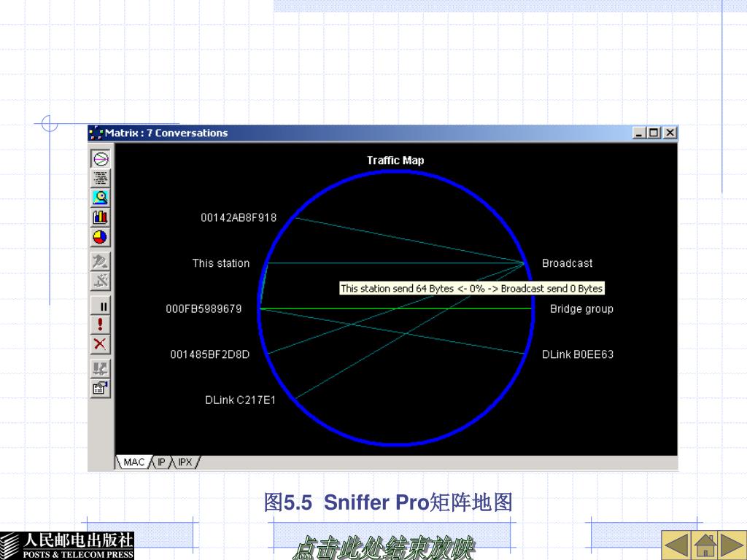
Task: Click the greyed-out export icon below the red X
Action: tap(101, 368)
